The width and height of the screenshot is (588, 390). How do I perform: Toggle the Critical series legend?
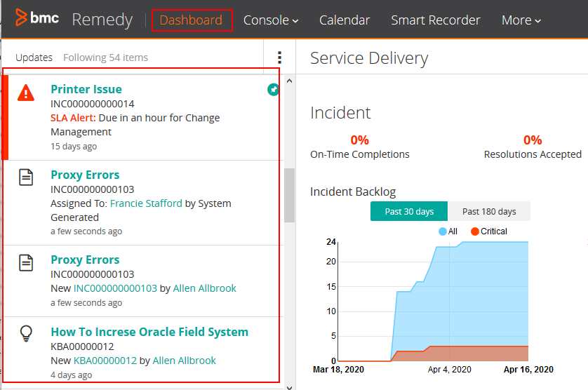[x=489, y=231]
